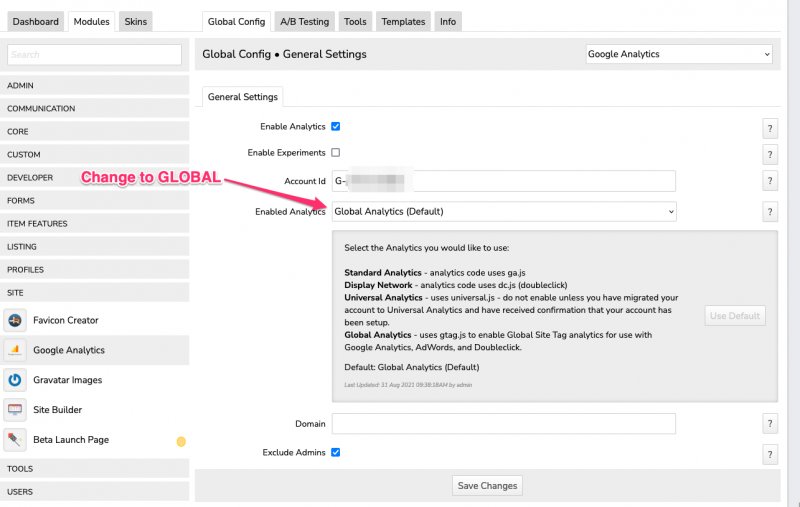Check the Enable Experiments checkbox
Image resolution: width=800 pixels, height=507 pixels.
click(336, 153)
